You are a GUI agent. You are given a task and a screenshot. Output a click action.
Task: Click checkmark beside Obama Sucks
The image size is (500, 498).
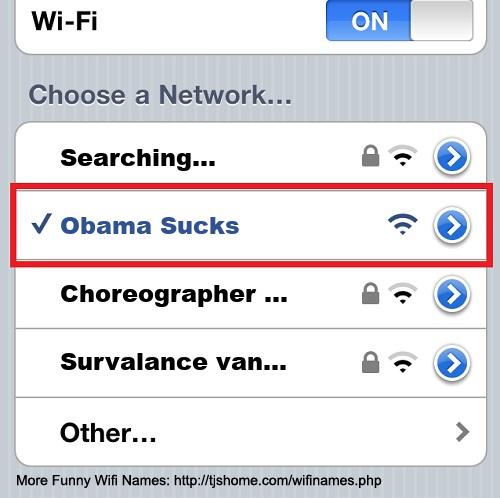pyautogui.click(x=42, y=224)
